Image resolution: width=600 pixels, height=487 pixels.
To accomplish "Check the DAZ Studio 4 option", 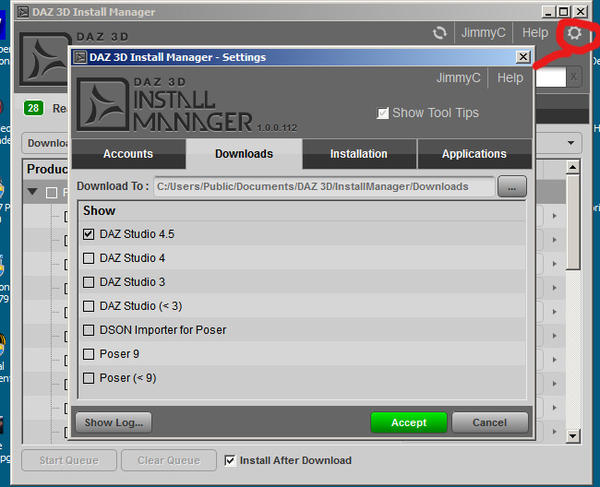I will [x=88, y=258].
